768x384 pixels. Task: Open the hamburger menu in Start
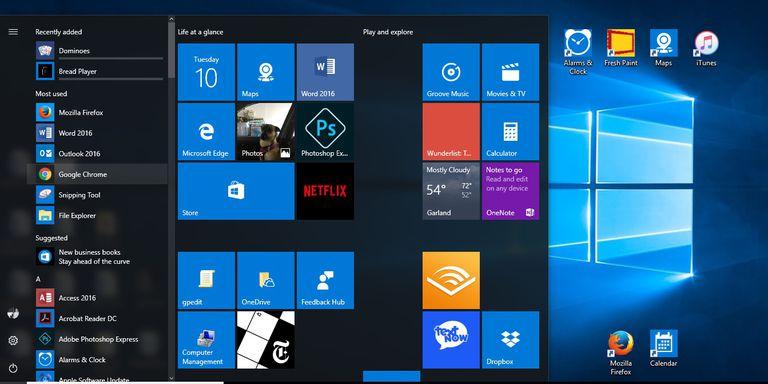[13, 32]
